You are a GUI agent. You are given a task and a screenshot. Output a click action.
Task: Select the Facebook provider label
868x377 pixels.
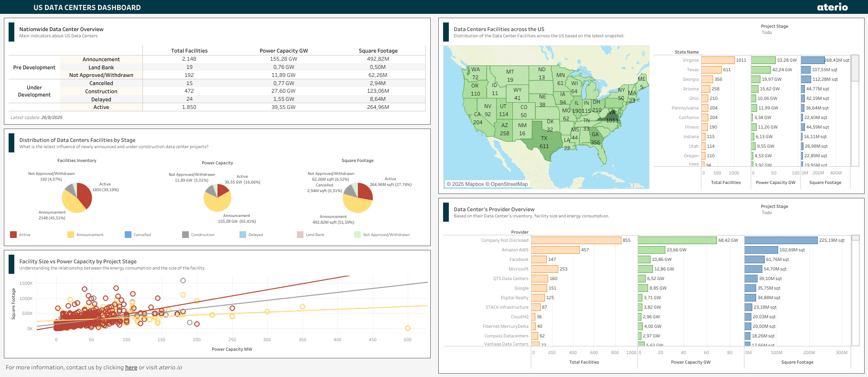pos(519,259)
